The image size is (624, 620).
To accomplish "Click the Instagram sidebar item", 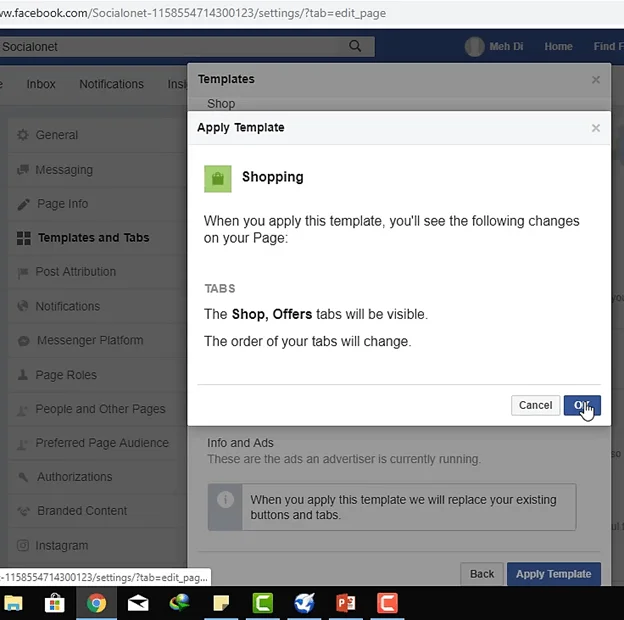I will pos(62,546).
